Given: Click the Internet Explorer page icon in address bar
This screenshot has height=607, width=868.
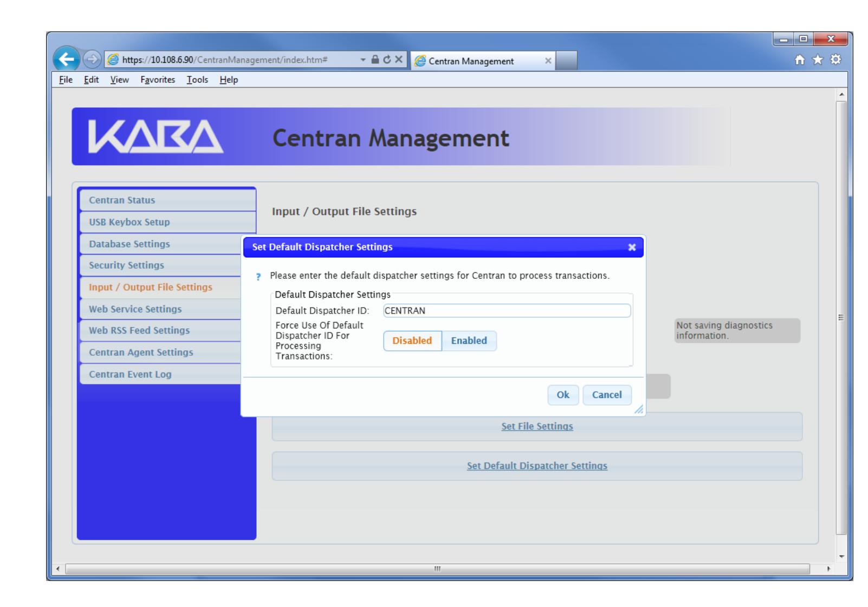Looking at the screenshot, I should [x=114, y=60].
